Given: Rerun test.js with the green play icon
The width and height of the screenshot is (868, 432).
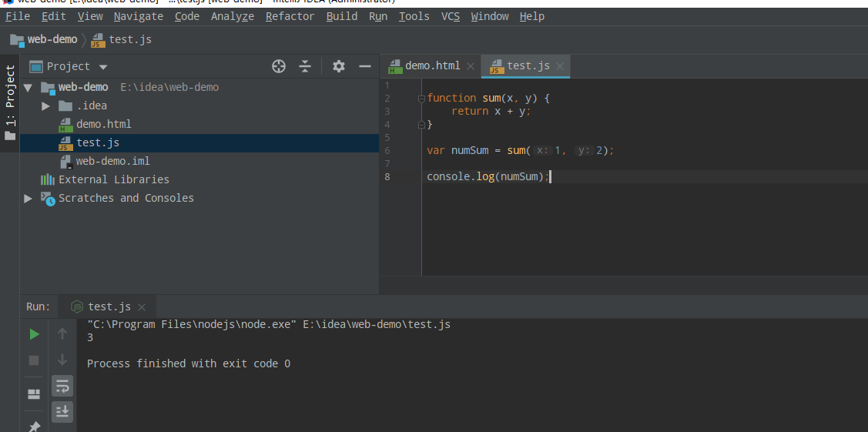Looking at the screenshot, I should (x=35, y=334).
